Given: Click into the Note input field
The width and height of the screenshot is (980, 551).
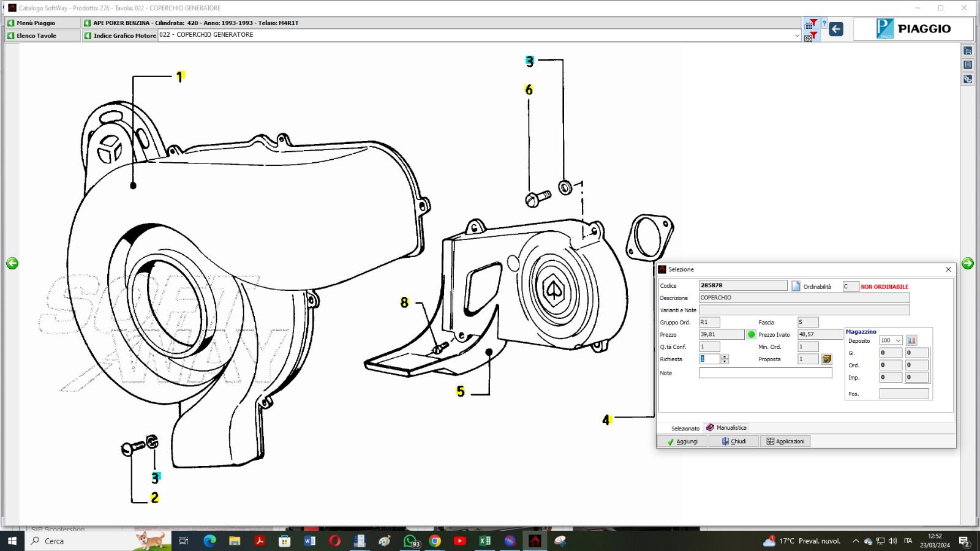Looking at the screenshot, I should coord(766,373).
